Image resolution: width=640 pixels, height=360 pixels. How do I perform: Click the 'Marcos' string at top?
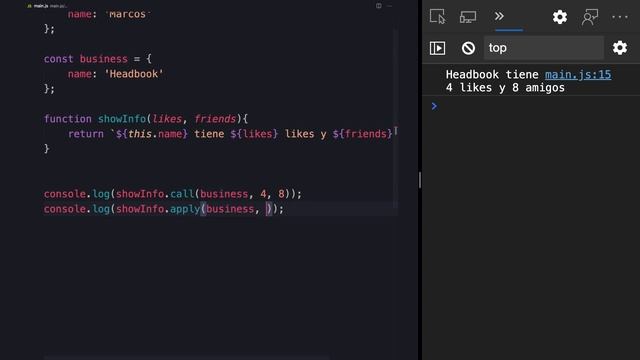pyautogui.click(x=128, y=14)
